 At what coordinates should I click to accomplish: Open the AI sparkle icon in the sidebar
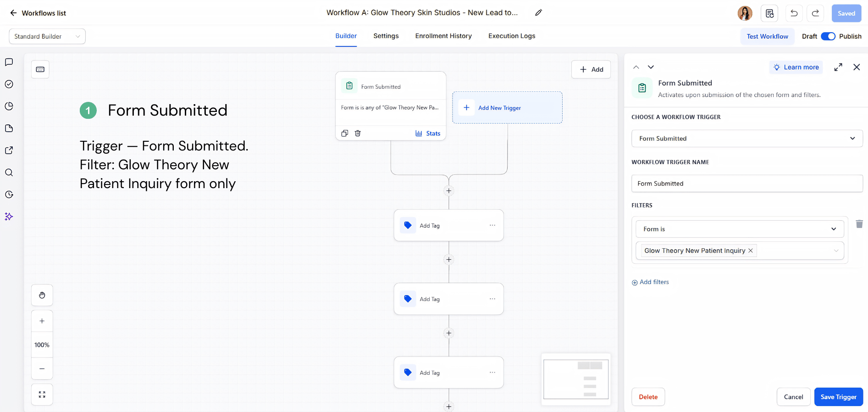point(9,217)
